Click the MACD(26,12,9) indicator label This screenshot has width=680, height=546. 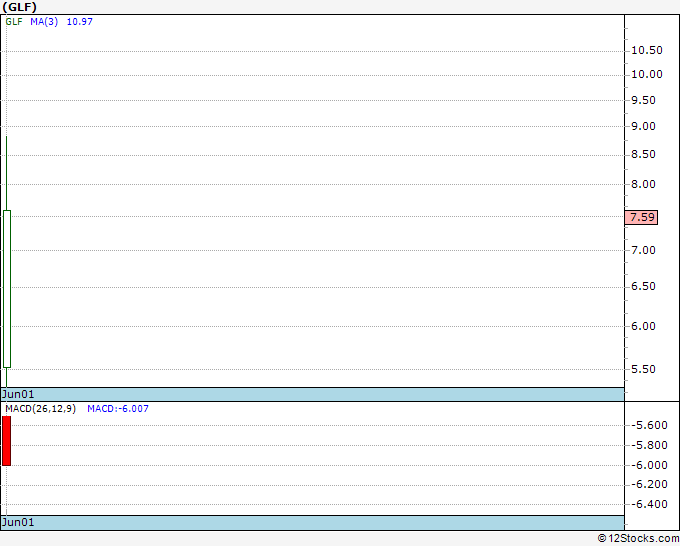click(40, 409)
